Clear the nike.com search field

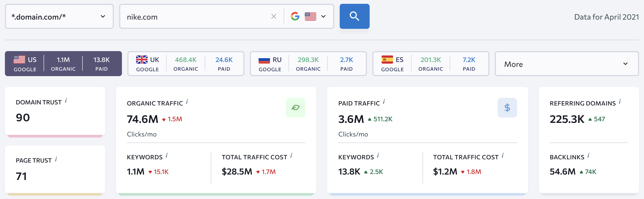[x=274, y=17]
